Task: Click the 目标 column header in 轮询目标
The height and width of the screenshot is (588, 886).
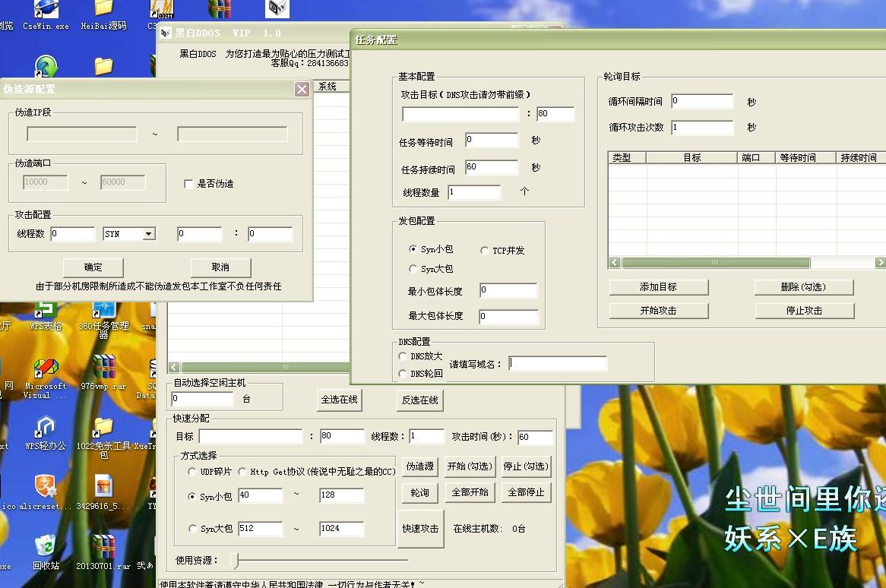Action: pyautogui.click(x=691, y=157)
